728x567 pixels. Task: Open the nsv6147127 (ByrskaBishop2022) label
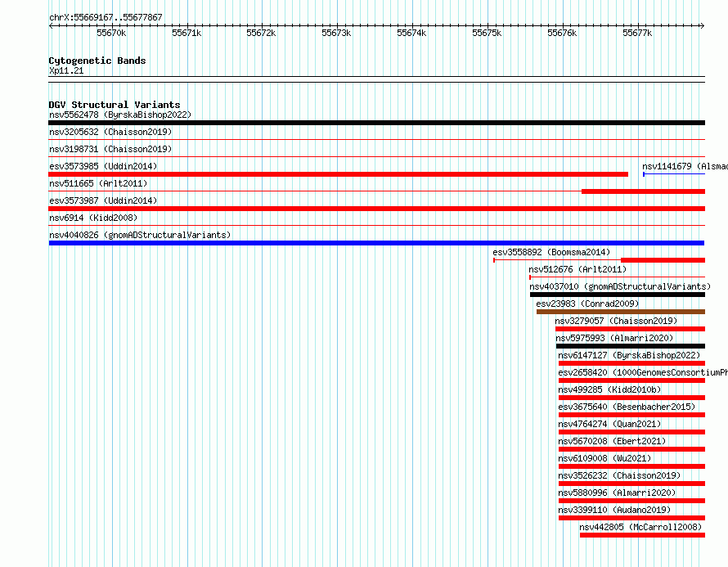click(x=629, y=355)
